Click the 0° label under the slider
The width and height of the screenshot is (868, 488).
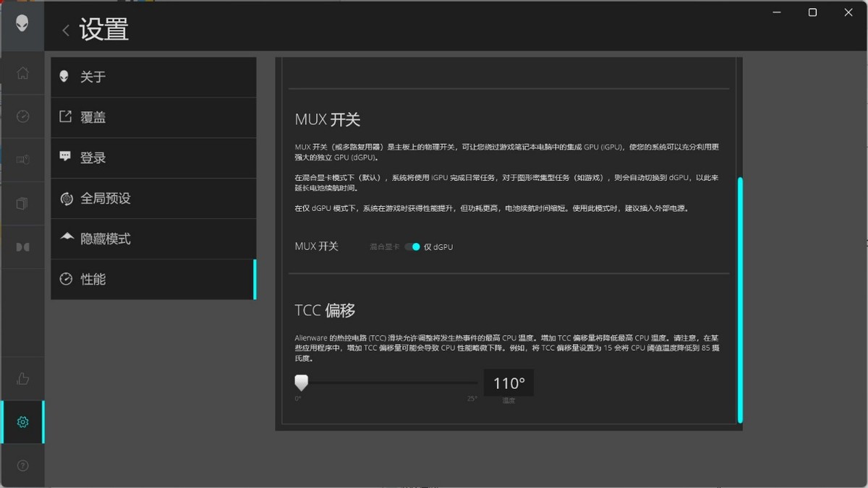(298, 398)
